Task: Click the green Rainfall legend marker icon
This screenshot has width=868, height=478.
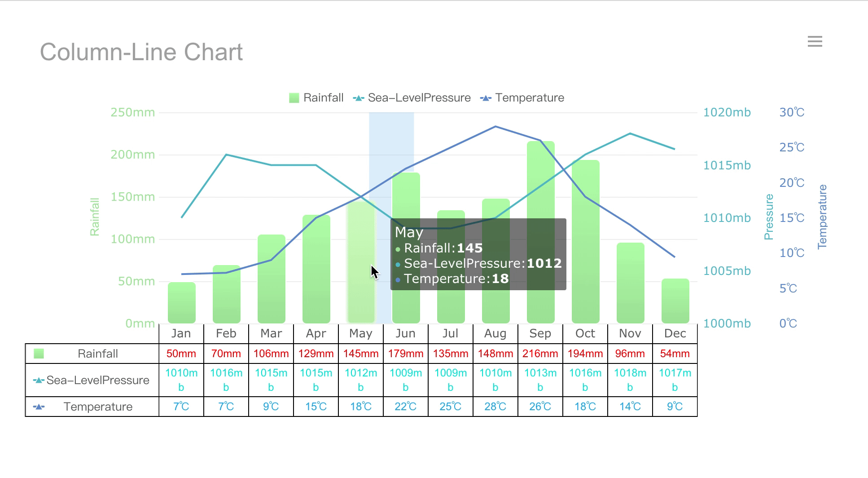Action: 294,97
